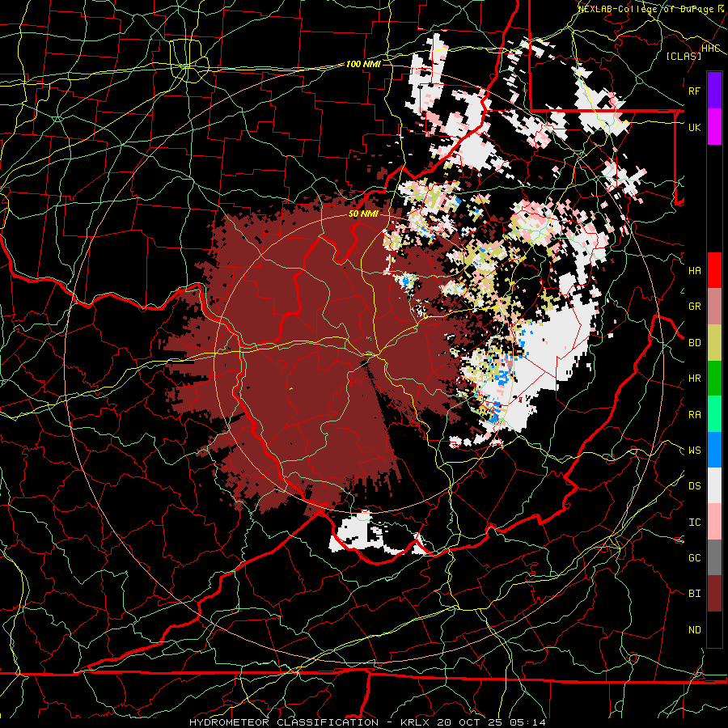Click the KRLX timestamp at the bottom
This screenshot has width=728, height=728.
[473, 722]
